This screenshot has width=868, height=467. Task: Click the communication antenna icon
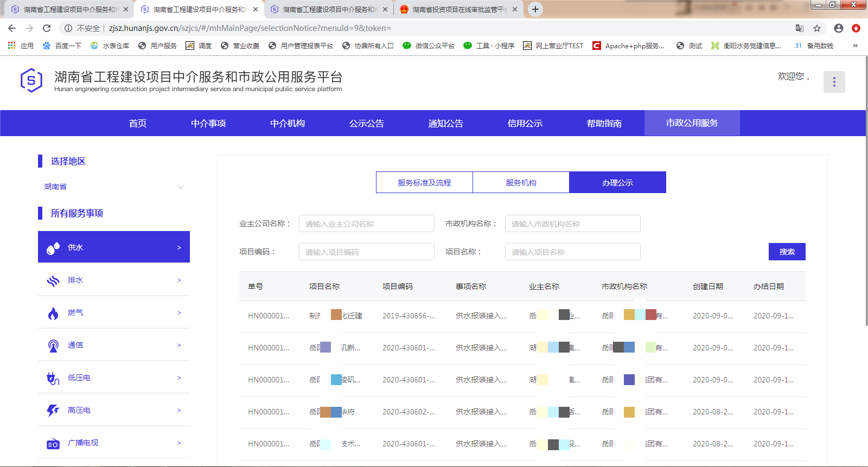point(53,346)
